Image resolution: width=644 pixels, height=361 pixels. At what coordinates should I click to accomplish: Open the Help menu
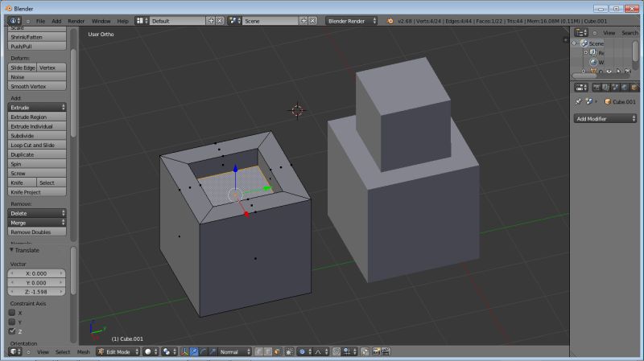[x=122, y=21]
